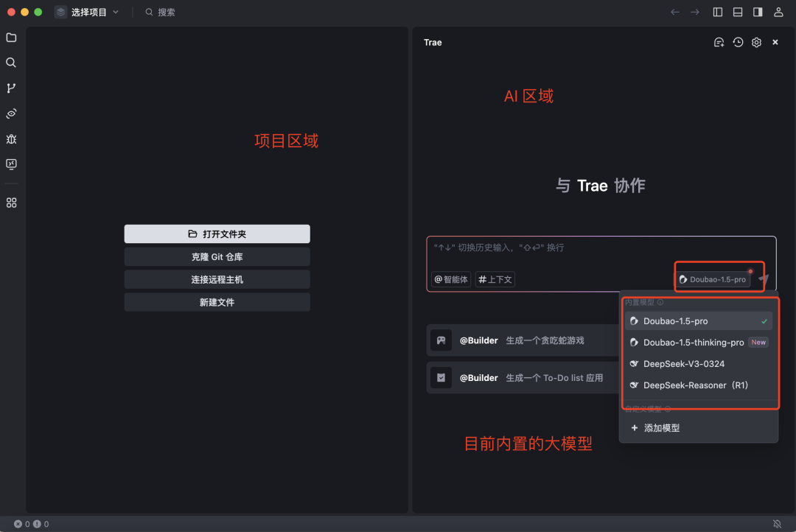The image size is (796, 532).
Task: Toggle the right sidebar layout icon
Action: [x=758, y=13]
